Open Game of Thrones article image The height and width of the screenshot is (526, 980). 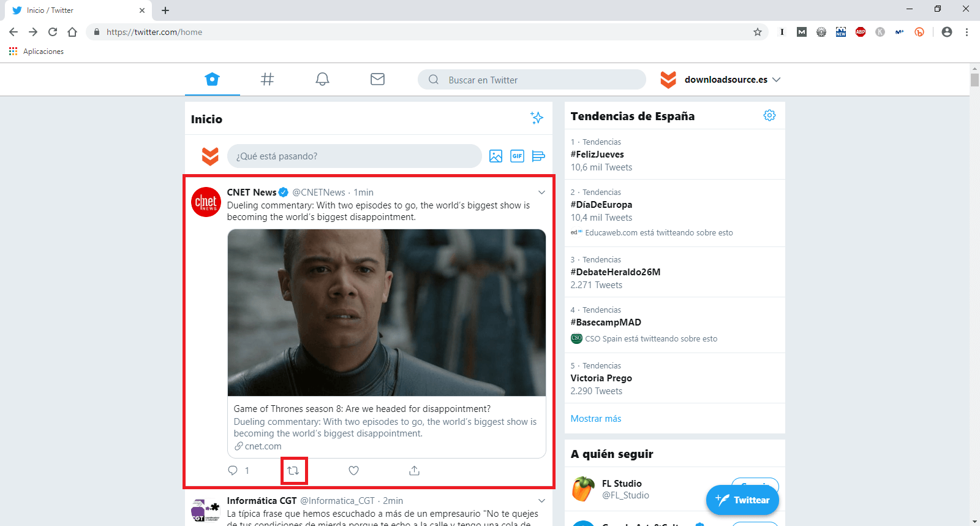click(x=386, y=313)
